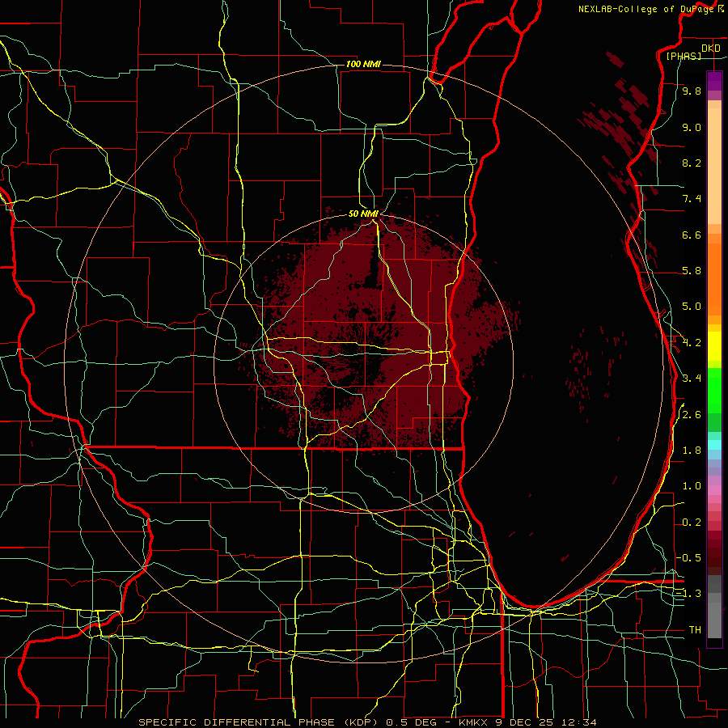The image size is (728, 728).
Task: Click the 8.2 color scale value
Action: pyautogui.click(x=692, y=163)
